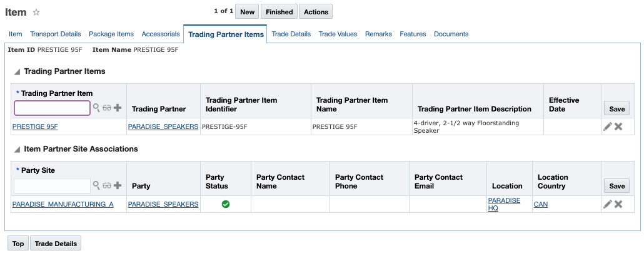Open the PARADISE HQ location link
Screen dimensions: 644x253
[x=504, y=204]
